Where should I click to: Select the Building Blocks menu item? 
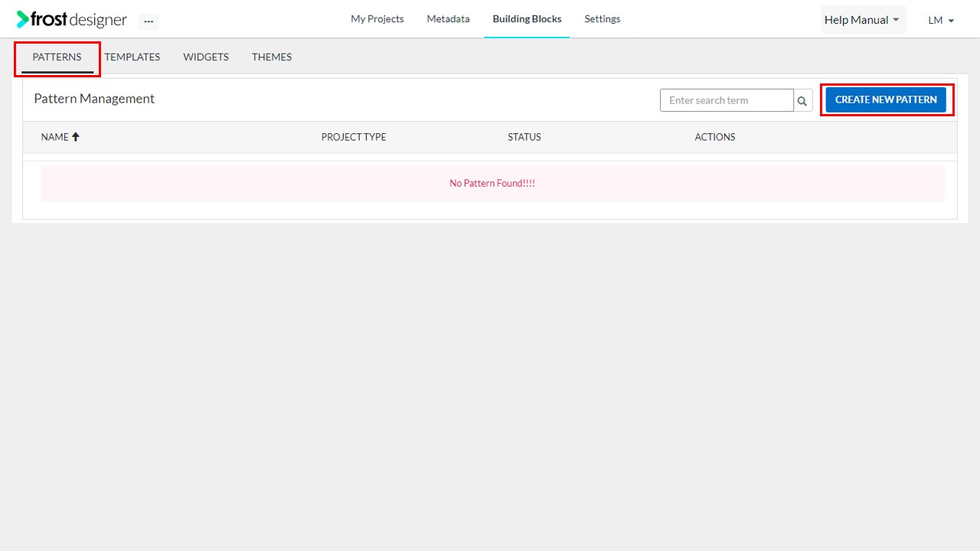pos(527,19)
